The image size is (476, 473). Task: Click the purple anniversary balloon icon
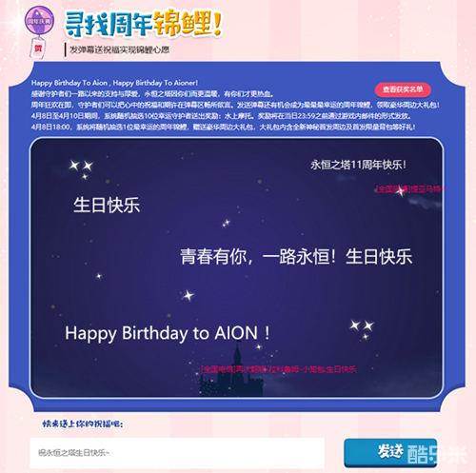coord(39,20)
